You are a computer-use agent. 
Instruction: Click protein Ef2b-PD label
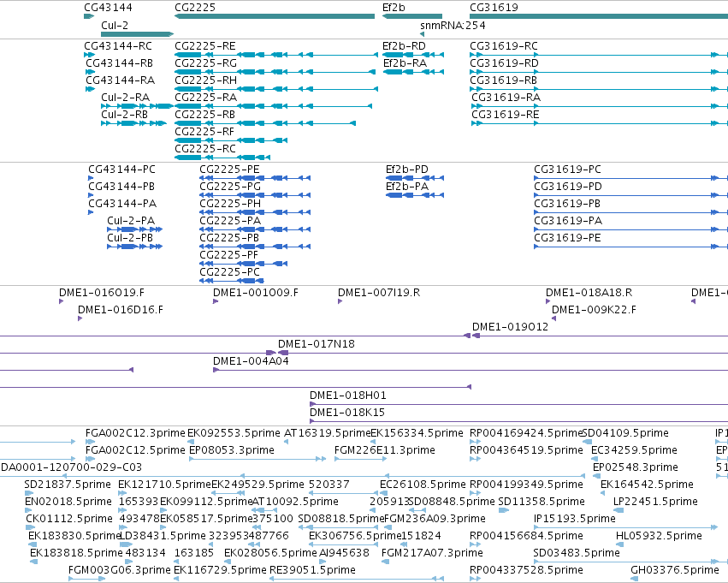coord(407,170)
